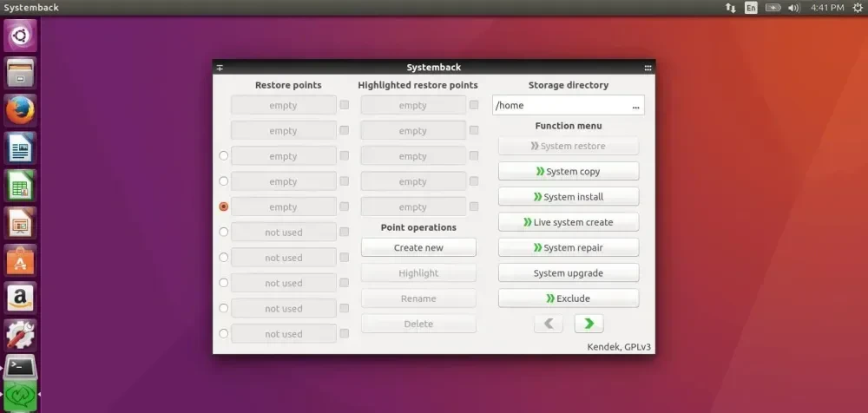
Task: Click the first 'empty' restore point name field
Action: click(x=284, y=105)
